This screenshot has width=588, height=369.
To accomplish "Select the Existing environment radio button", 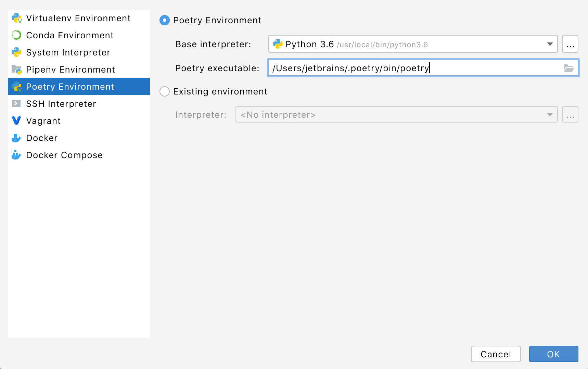I will click(165, 91).
